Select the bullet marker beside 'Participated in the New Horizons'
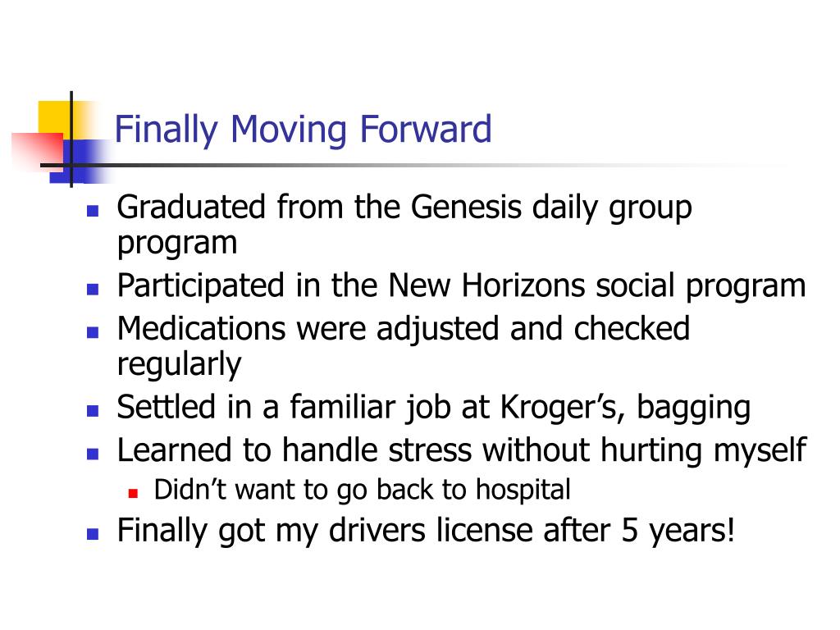This screenshot has height=630, width=840. pos(93,290)
